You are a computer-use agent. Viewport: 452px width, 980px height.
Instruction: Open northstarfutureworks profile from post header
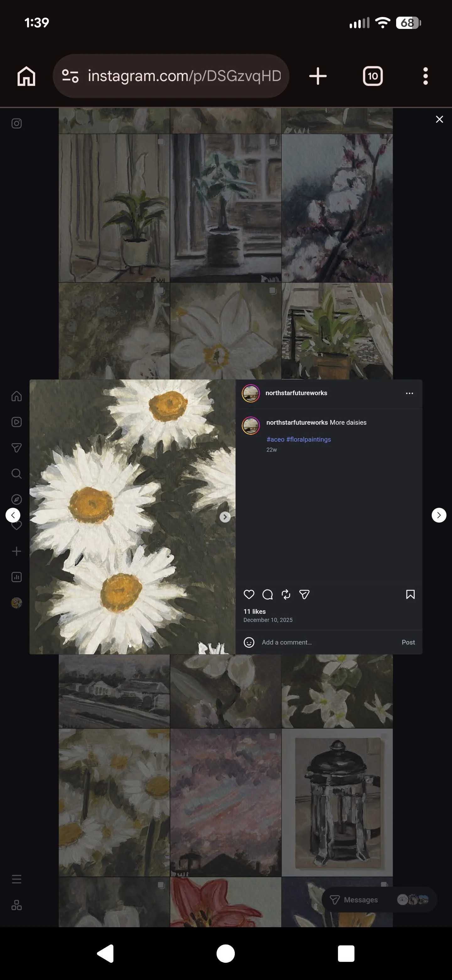pyautogui.click(x=296, y=393)
